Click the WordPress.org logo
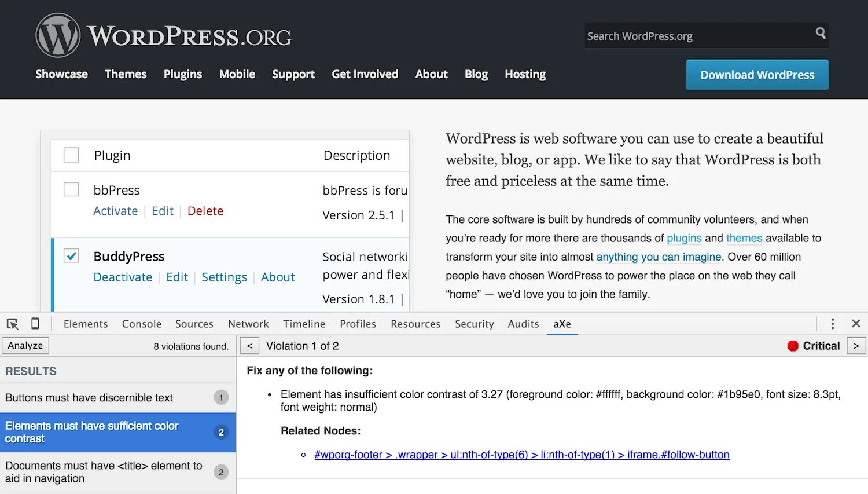Viewport: 868px width, 494px height. 164,35
